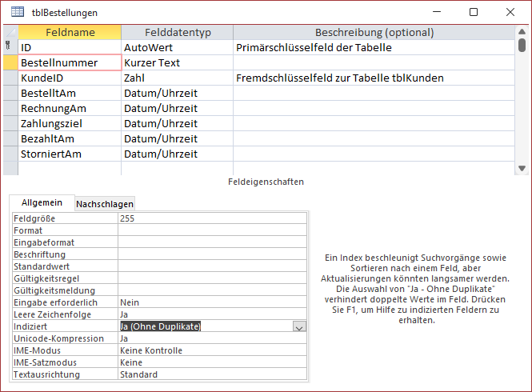532x392 pixels.
Task: Click Datum/Uhrzeit type of StorniertAm row
Action: [x=177, y=154]
